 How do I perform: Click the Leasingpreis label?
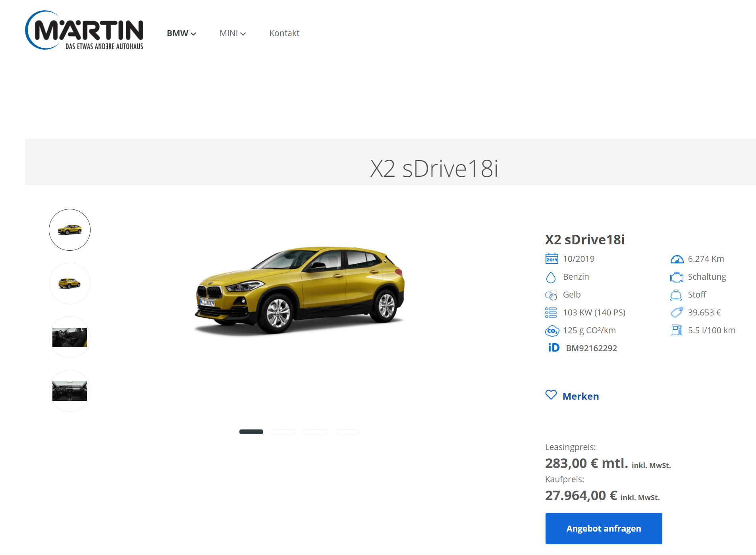(x=570, y=447)
